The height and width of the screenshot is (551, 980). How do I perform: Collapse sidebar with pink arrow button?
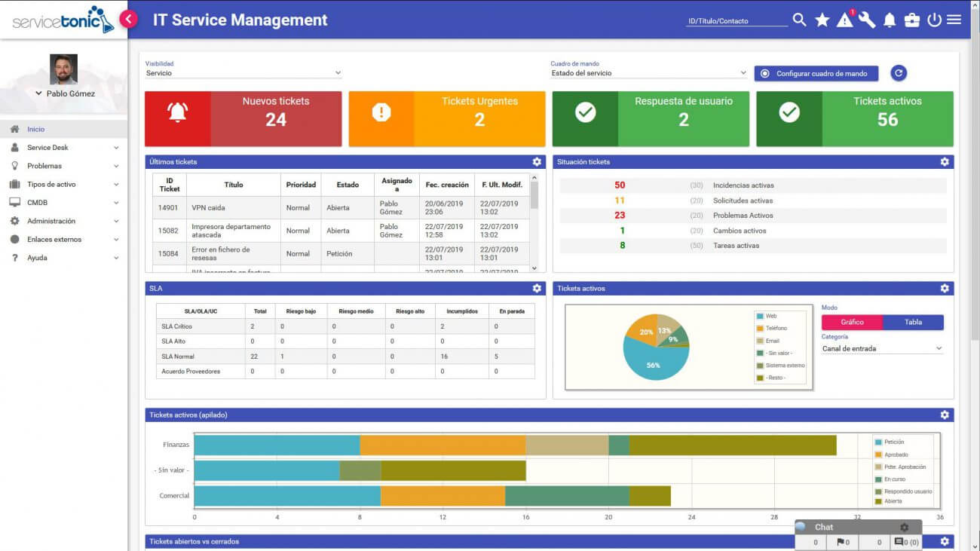(129, 19)
